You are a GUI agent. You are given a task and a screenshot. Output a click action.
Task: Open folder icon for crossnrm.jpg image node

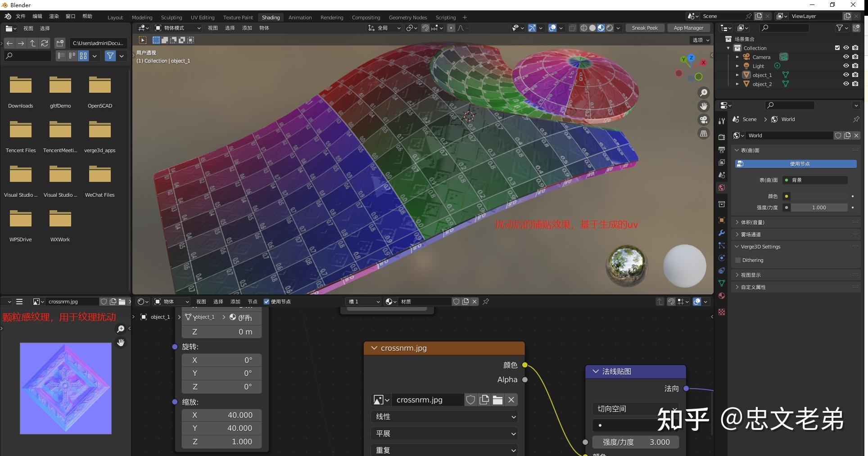tap(497, 400)
